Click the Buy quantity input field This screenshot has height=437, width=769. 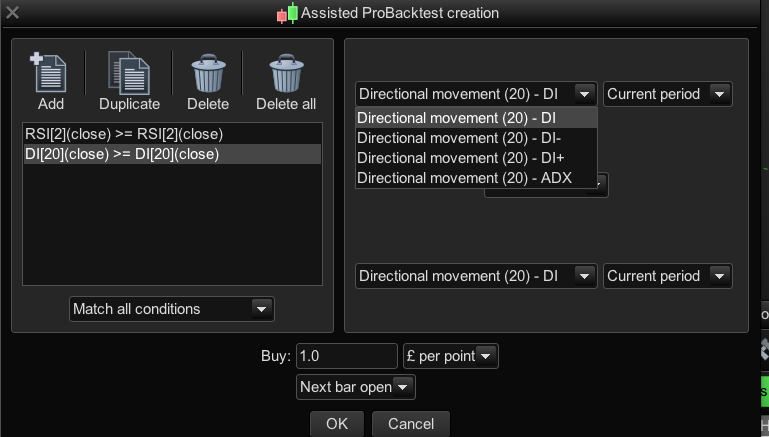(x=346, y=356)
